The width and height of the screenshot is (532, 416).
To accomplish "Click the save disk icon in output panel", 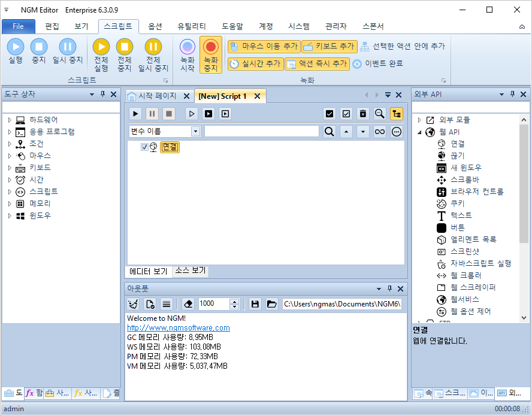I will [x=255, y=304].
